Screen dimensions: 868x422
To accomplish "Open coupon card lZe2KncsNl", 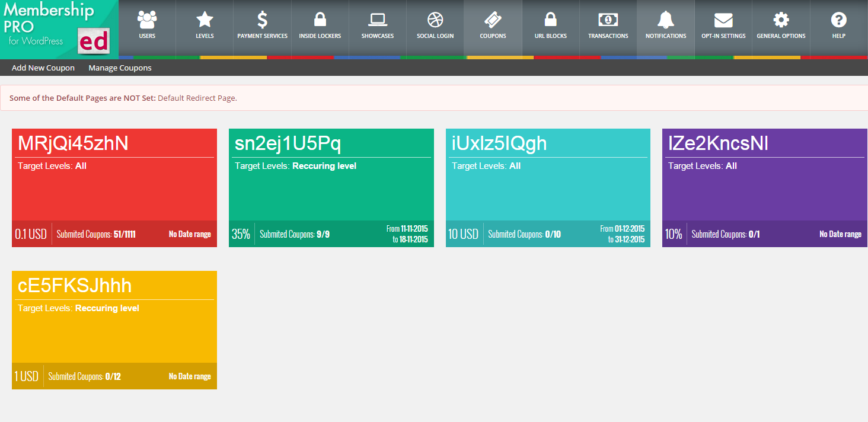I will (765, 188).
